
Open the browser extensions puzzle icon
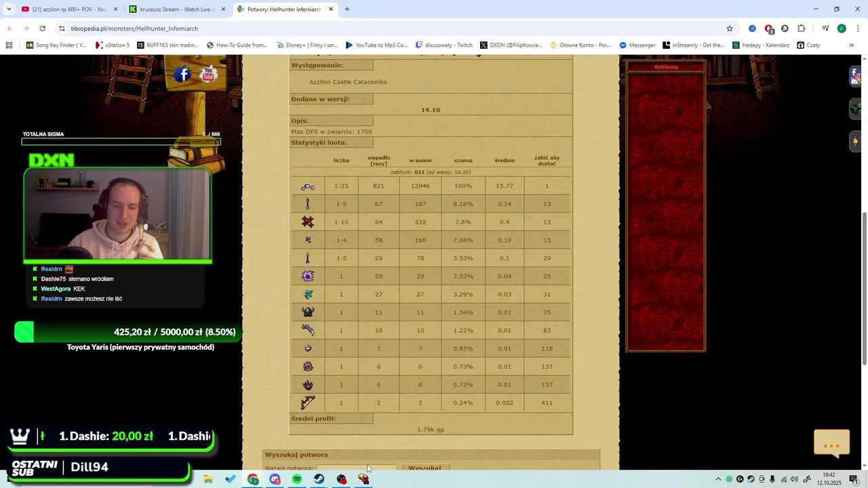coord(802,28)
